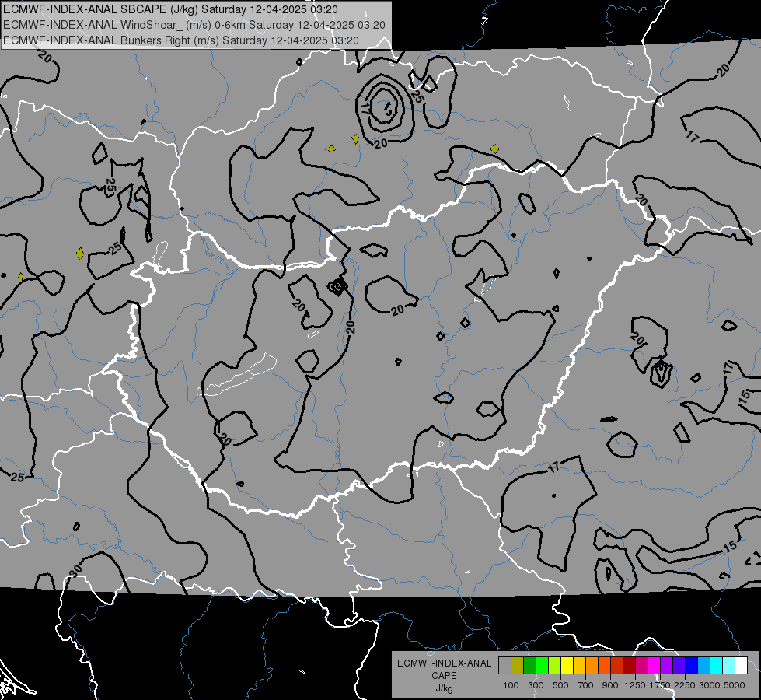Click the 500 legend scale value
Screen dimensions: 761x700
pyautogui.click(x=560, y=685)
